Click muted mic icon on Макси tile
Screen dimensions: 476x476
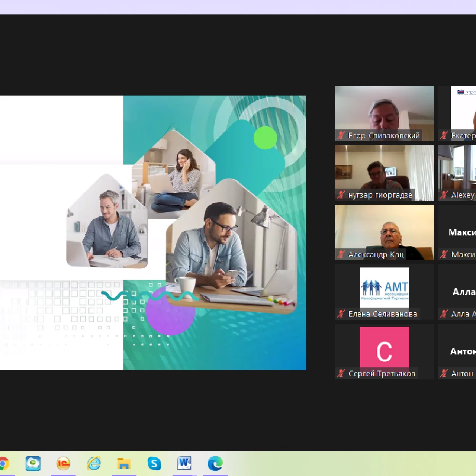click(444, 254)
